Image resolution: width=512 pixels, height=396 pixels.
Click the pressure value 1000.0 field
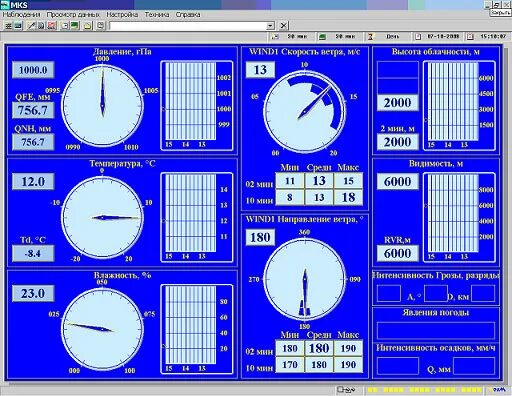click(33, 70)
